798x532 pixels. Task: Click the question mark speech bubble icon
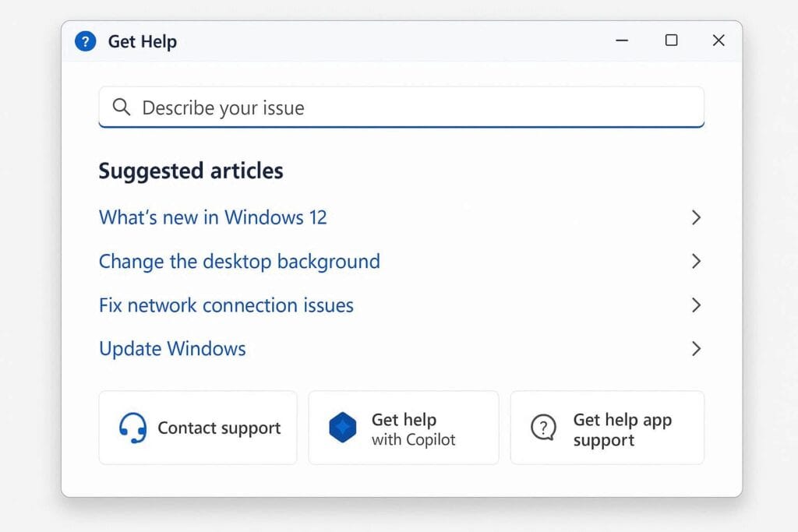pyautogui.click(x=543, y=428)
